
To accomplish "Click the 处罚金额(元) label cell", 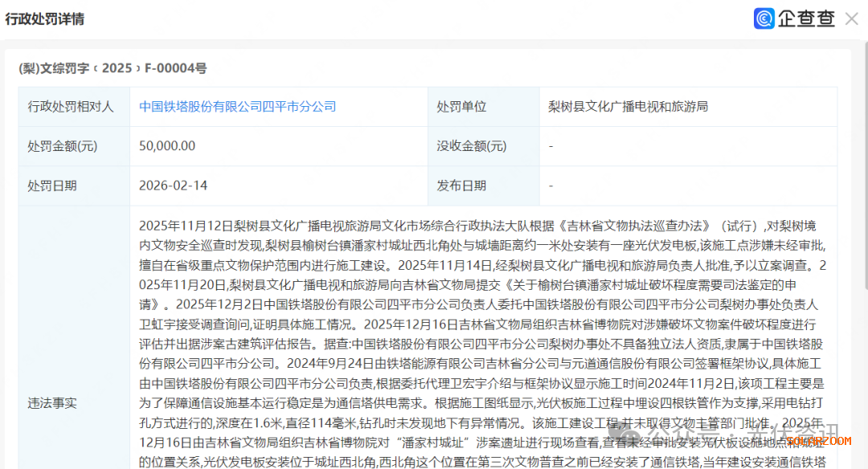I will pyautogui.click(x=63, y=146).
